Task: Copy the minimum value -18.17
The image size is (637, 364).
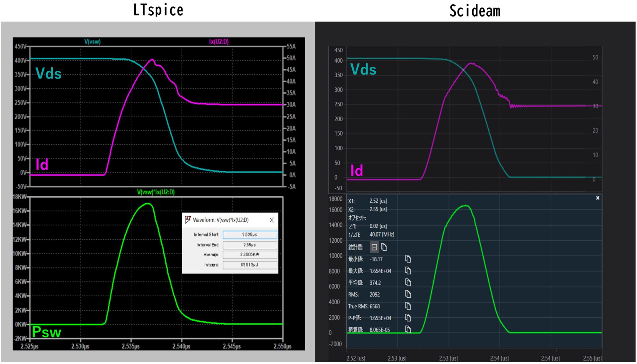Action: [x=408, y=259]
